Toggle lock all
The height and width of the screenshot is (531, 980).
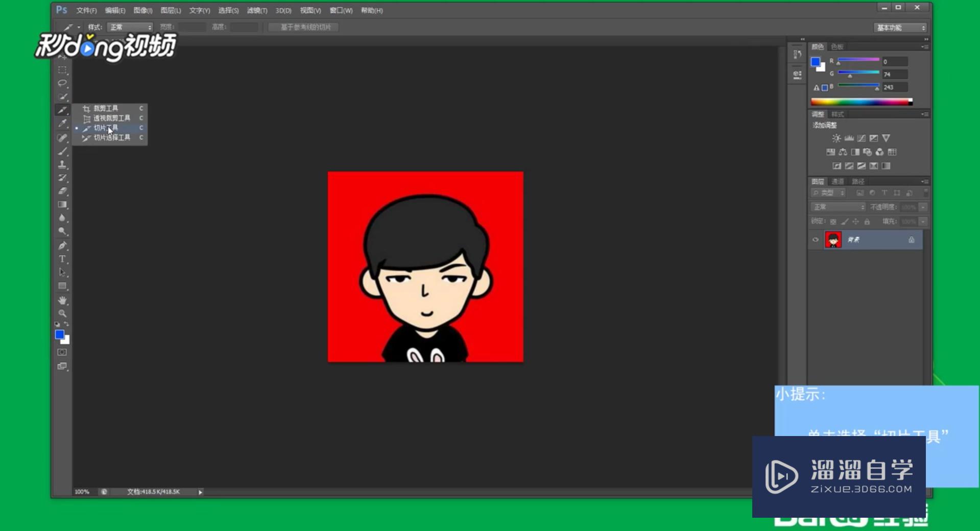coord(867,222)
